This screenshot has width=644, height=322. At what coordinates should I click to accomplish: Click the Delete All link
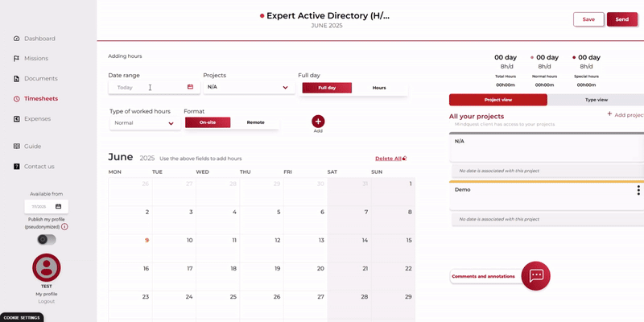[388, 159]
